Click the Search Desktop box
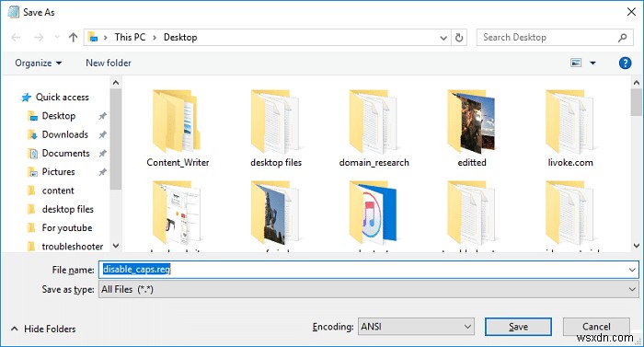 tap(555, 38)
